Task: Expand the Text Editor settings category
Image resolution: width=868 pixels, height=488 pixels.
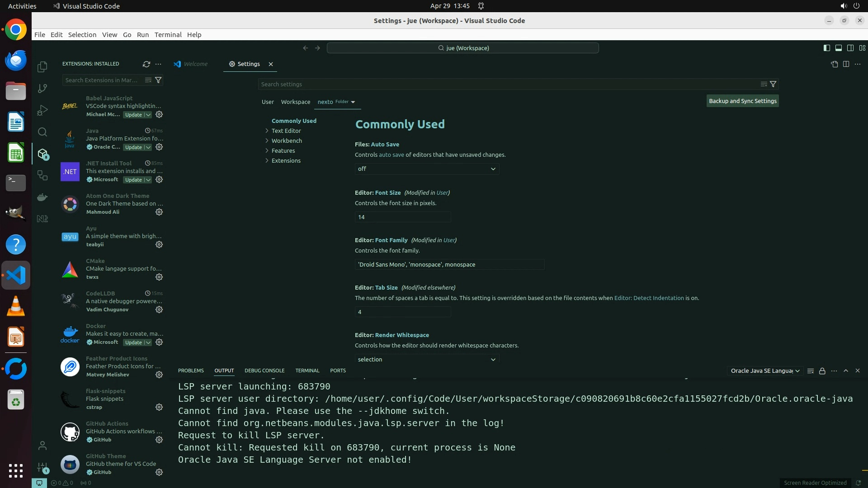Action: (x=286, y=131)
